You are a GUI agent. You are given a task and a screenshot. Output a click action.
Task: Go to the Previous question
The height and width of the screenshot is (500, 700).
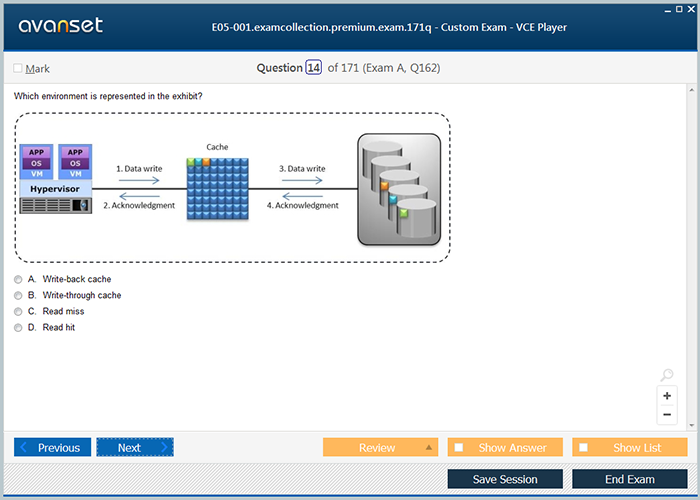click(53, 447)
